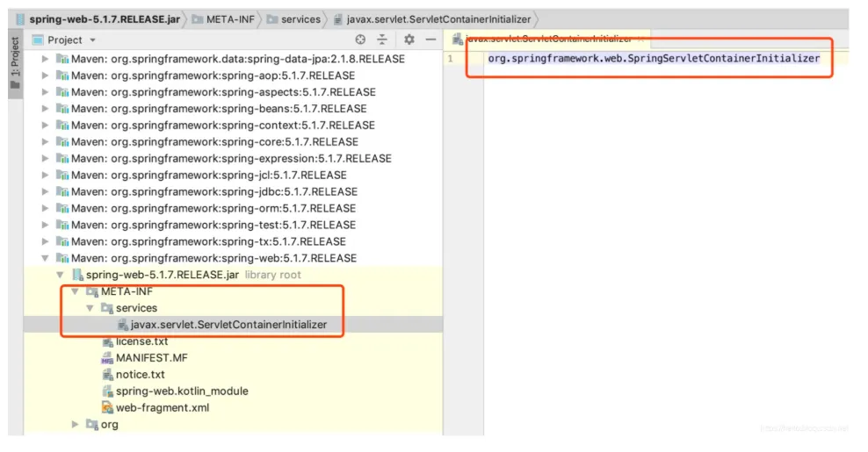This screenshot has width=868, height=452.
Task: Collapse the services folder arrow
Action: click(x=90, y=307)
